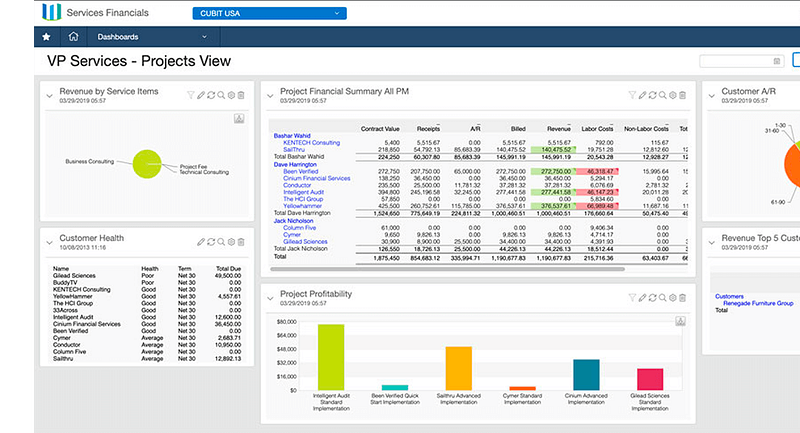Go to the home page icon
800x433 pixels.
[74, 37]
